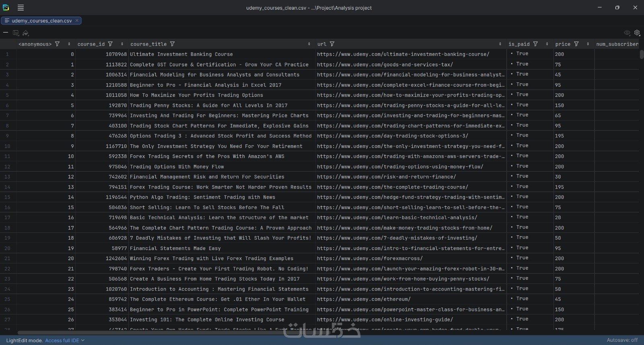
Task: Close the udemy_courses_clean.csv tab
Action: pyautogui.click(x=77, y=21)
